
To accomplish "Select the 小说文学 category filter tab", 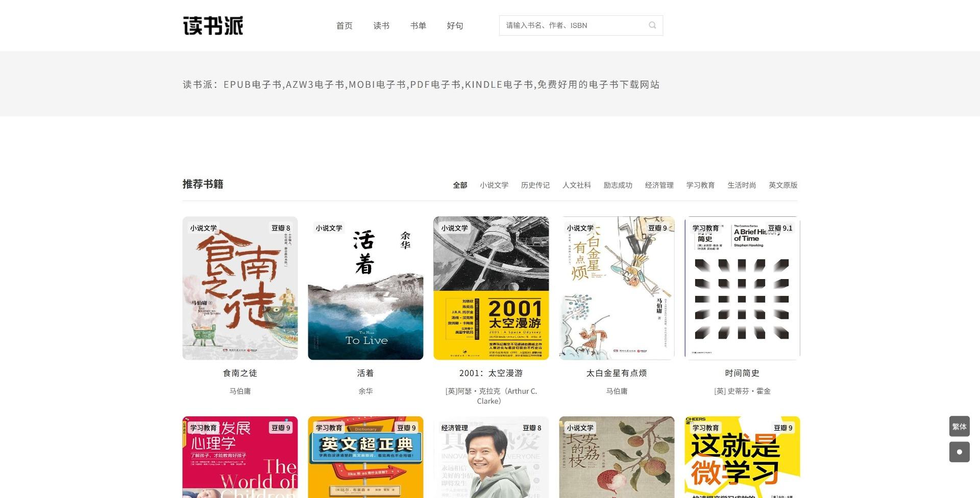I will 494,185.
